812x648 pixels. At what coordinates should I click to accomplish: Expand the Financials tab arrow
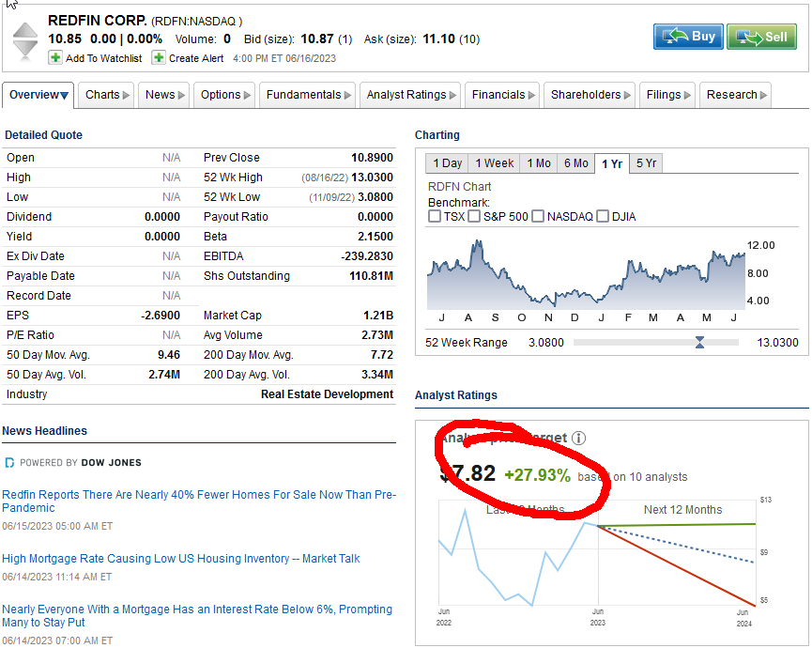(x=532, y=95)
